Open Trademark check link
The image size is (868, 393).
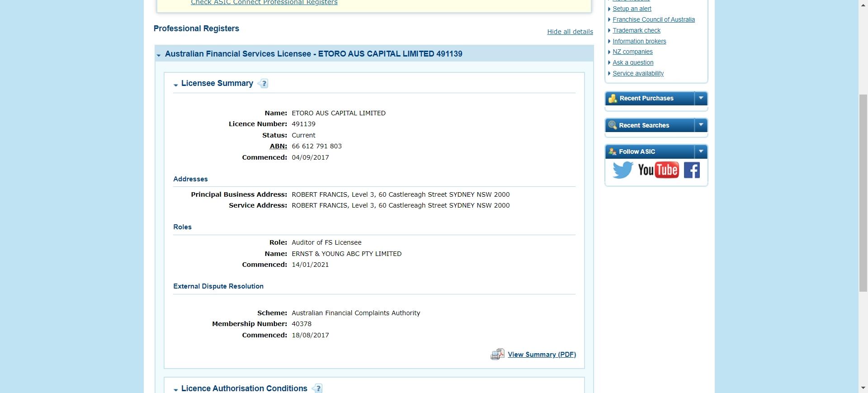[x=636, y=30]
